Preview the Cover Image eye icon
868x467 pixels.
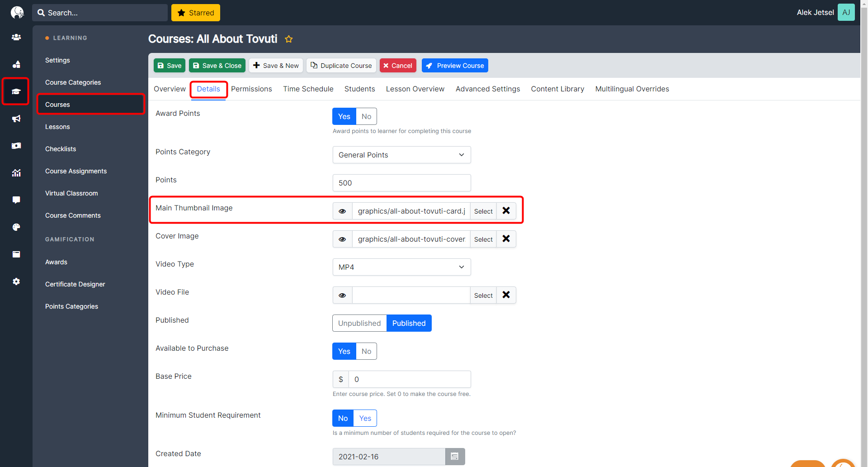coord(343,239)
